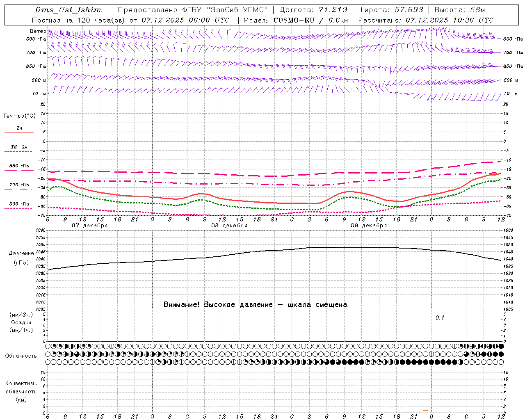Click the 0.1 precipitation amount value
Image resolution: width=525 pixels, height=420 pixels.
pyautogui.click(x=440, y=318)
